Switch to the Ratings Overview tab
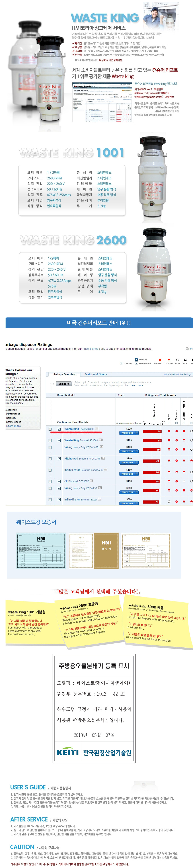The height and width of the screenshot is (868, 193). point(64,374)
